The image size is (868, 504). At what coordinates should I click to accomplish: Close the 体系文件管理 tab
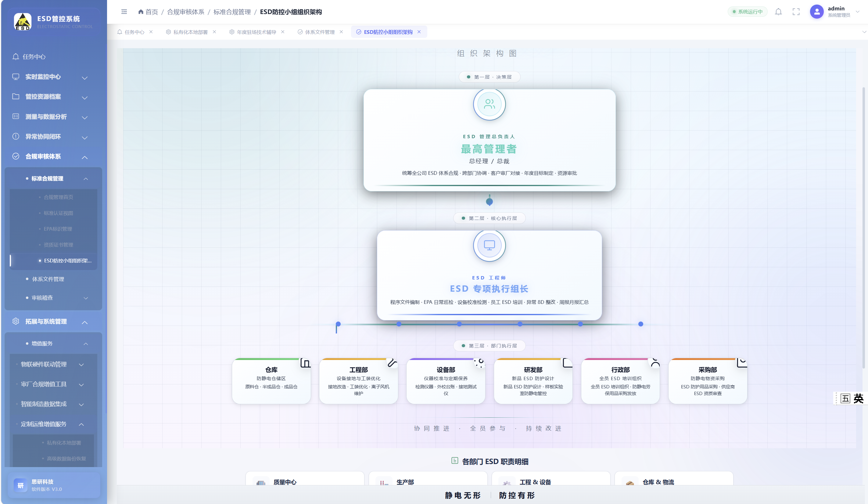click(341, 32)
